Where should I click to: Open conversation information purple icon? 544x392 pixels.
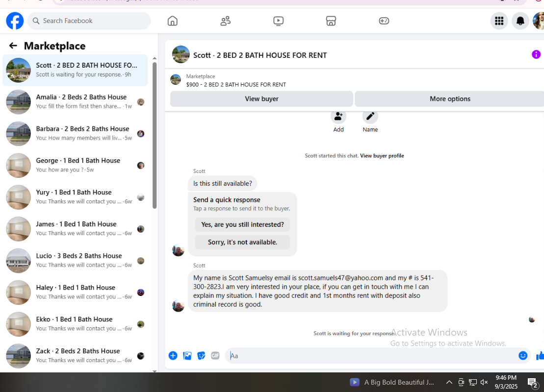click(536, 54)
